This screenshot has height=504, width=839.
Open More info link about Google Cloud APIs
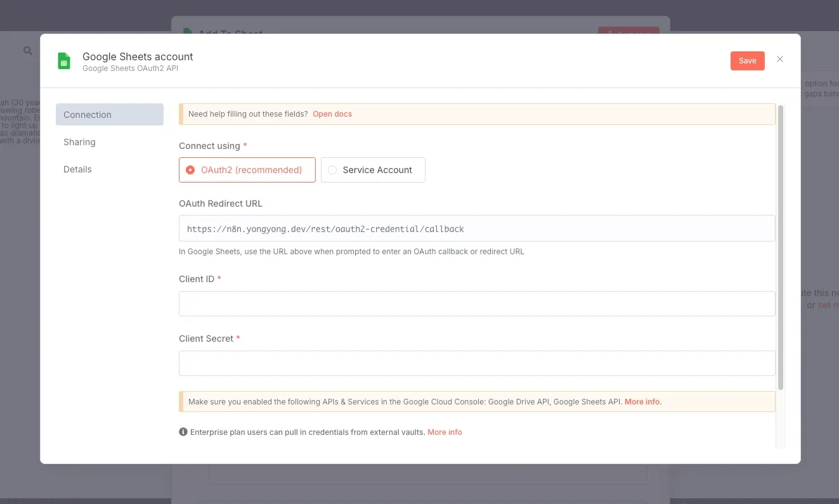pyautogui.click(x=642, y=402)
